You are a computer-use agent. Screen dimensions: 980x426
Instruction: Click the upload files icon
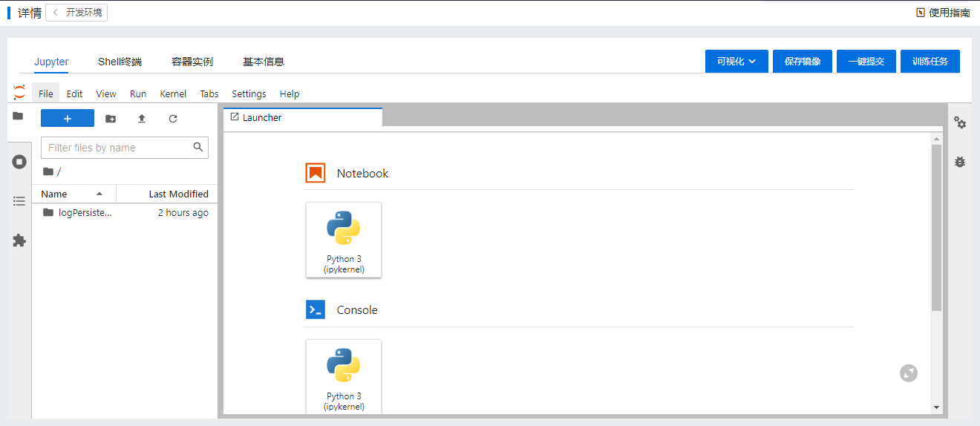click(x=142, y=119)
